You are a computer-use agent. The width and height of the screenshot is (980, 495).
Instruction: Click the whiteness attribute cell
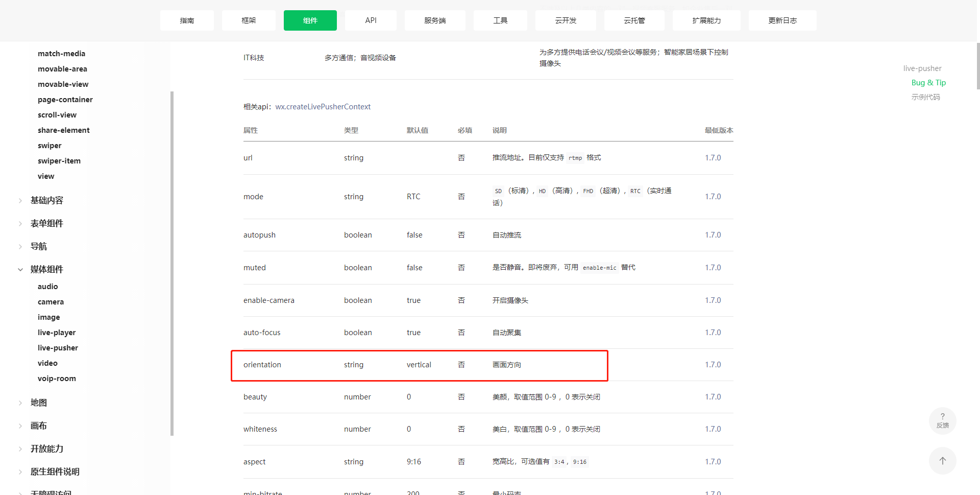(260, 429)
